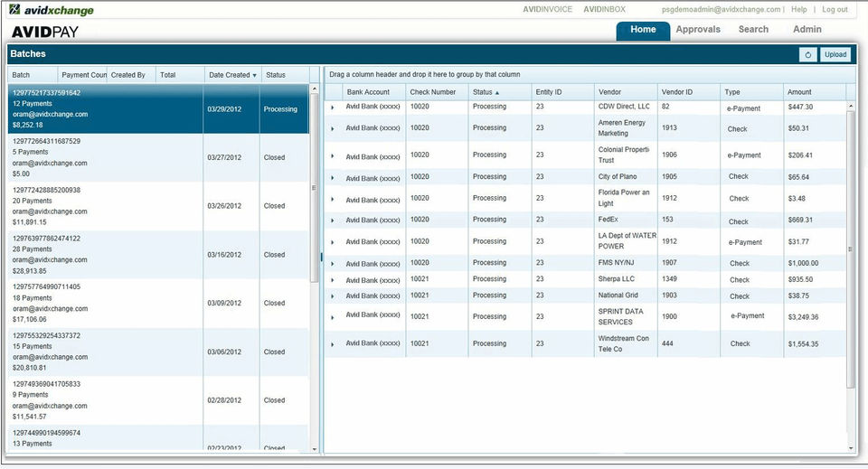
Task: Switch to the Approvals tab
Action: tap(698, 30)
